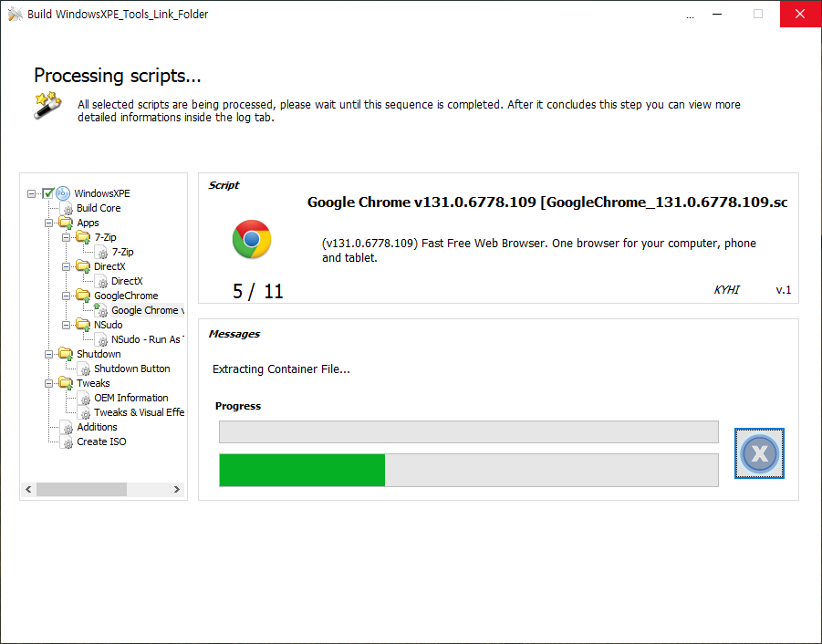Close the build window
This screenshot has height=644, width=822.
pos(800,15)
